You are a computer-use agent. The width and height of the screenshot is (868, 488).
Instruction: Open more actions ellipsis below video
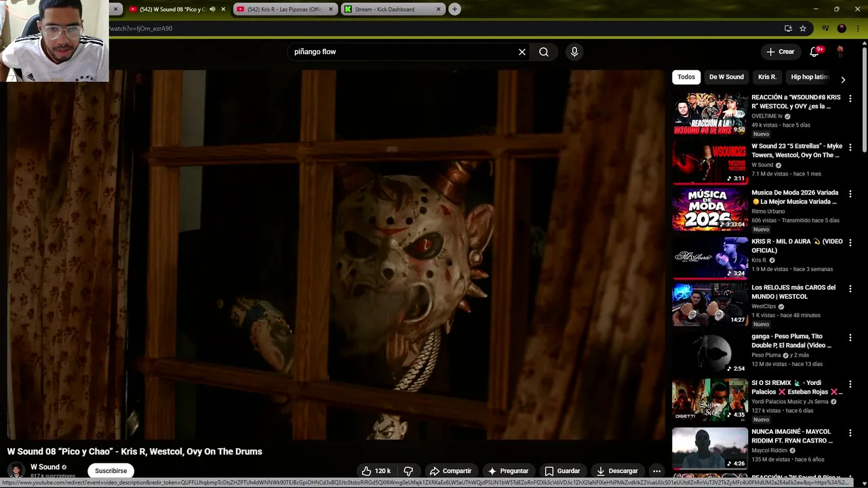(x=656, y=471)
